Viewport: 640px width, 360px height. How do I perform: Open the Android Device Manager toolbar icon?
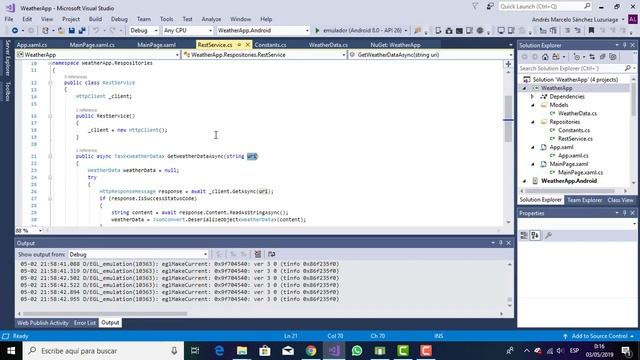click(x=438, y=31)
